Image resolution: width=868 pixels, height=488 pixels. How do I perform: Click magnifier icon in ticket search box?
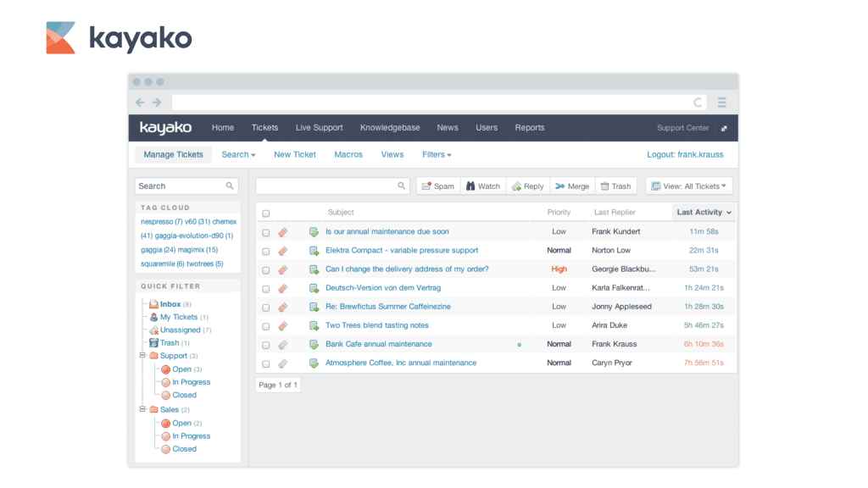(402, 186)
